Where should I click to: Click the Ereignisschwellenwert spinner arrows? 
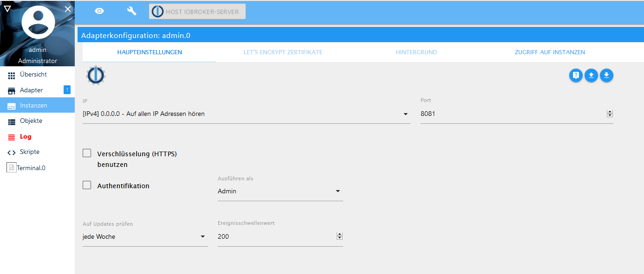[339, 236]
